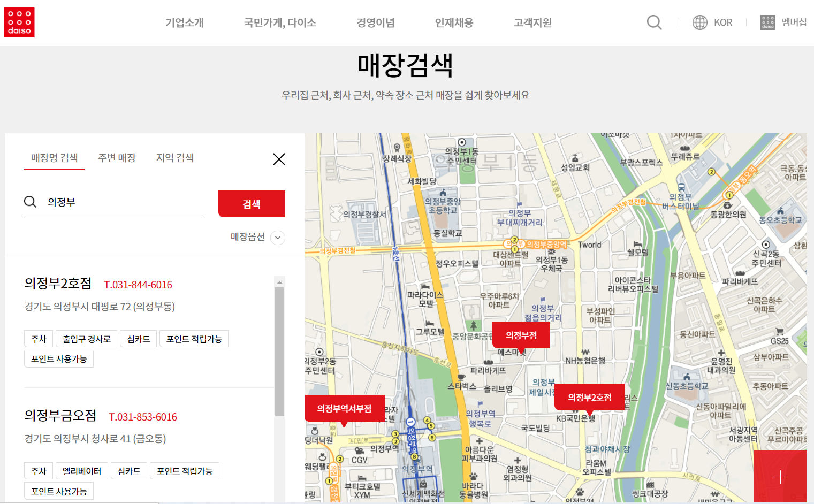The height and width of the screenshot is (504, 814).
Task: Click the magnifier icon beside the search field
Action: point(31,202)
